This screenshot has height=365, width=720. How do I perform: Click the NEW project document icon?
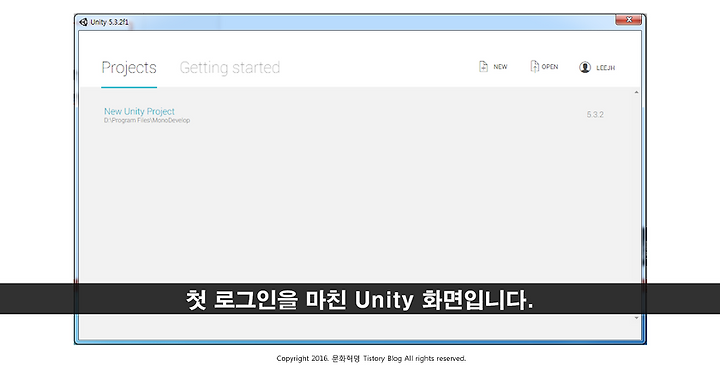tap(483, 67)
